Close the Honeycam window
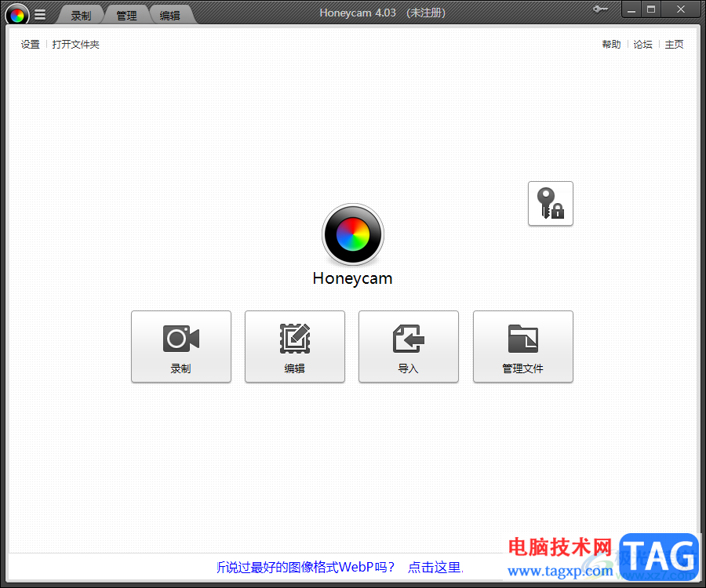706x588 pixels. click(x=680, y=9)
